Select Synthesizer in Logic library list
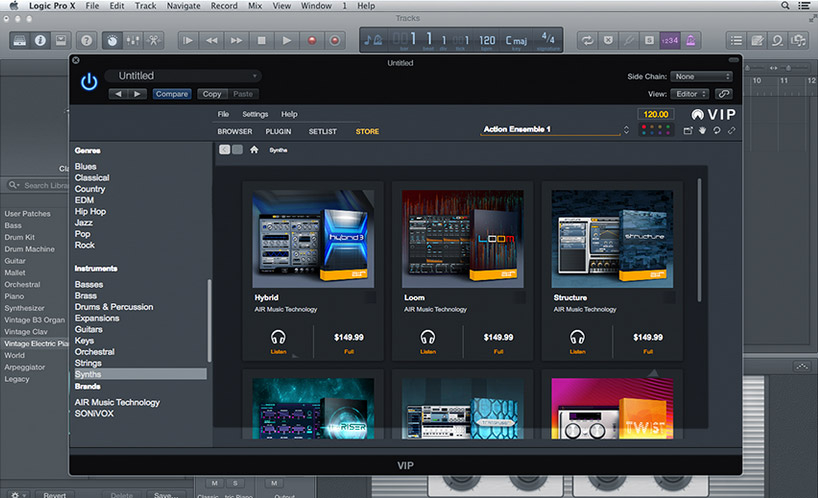Viewport: 818px width, 498px height. (x=25, y=308)
